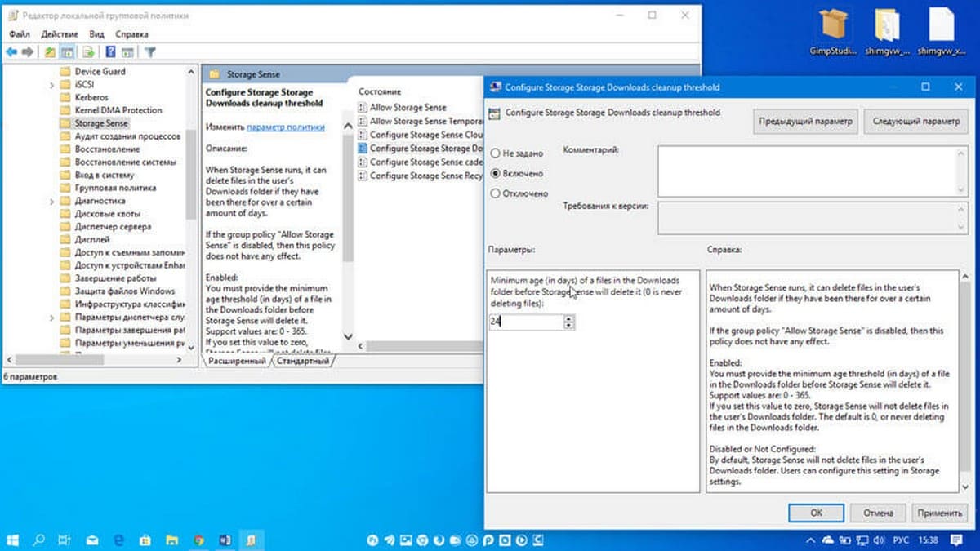Open Task View from the taskbar
Screen dimensions: 980x551
[65, 540]
